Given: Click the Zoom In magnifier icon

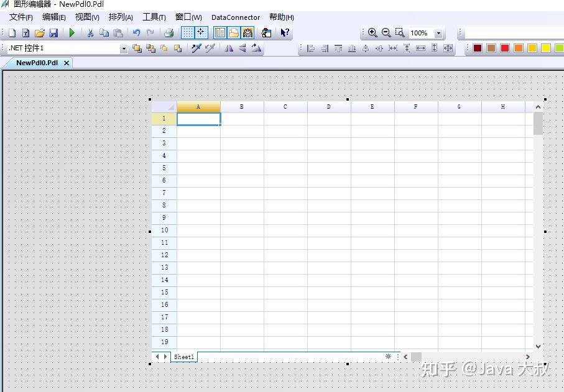Looking at the screenshot, I should tap(372, 32).
